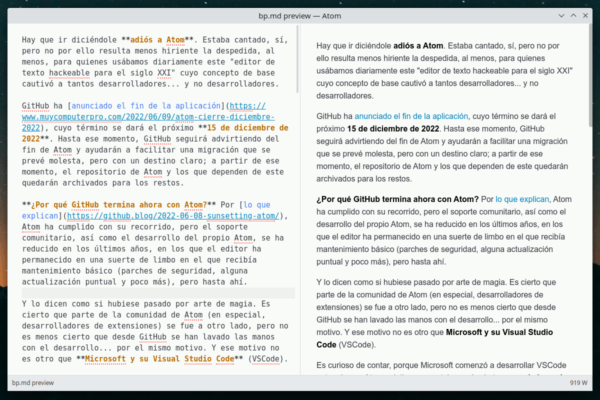The width and height of the screenshot is (600, 400).
Task: Click '15 de diciembre de 2022' in preview
Action: pyautogui.click(x=393, y=129)
